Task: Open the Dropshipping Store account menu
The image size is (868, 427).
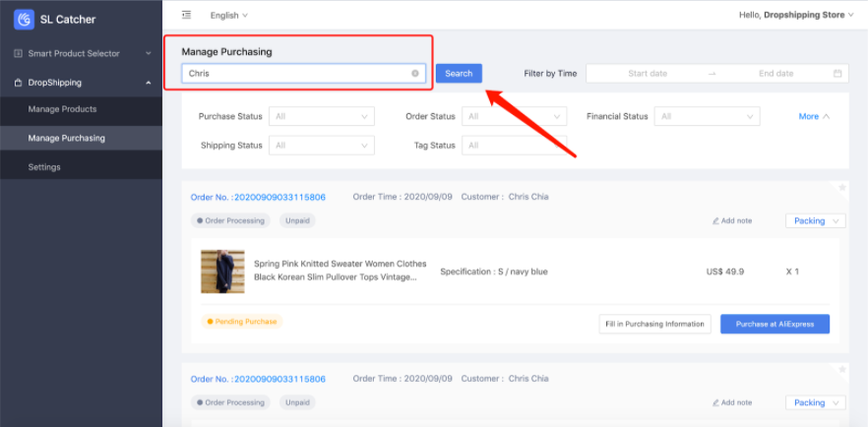Action: (796, 15)
